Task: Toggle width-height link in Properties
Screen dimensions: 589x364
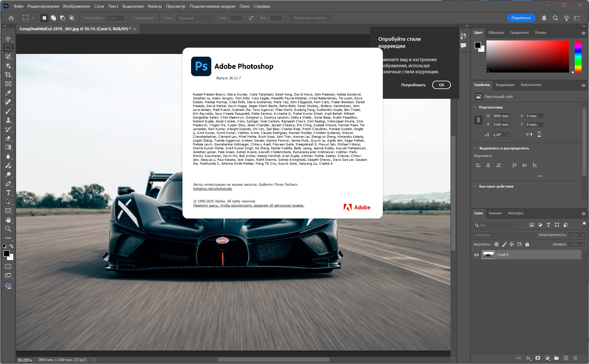Action: pyautogui.click(x=478, y=120)
